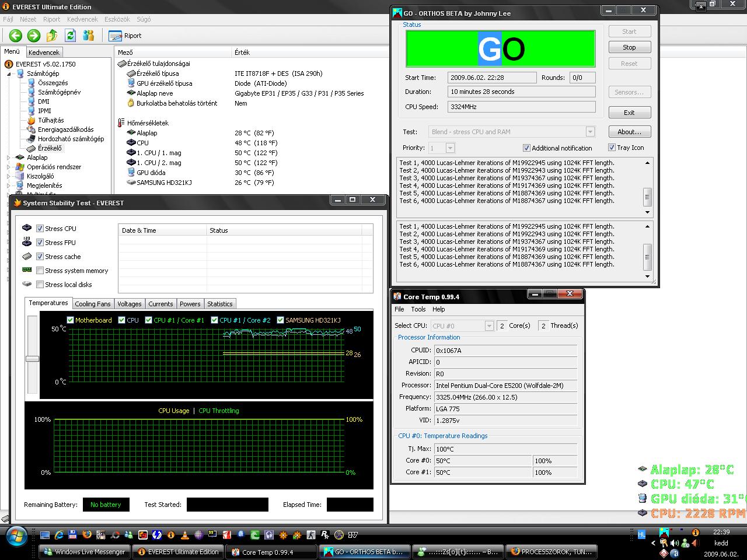Switch to the Cooling Fans tab
This screenshot has height=560, width=747.
click(93, 304)
